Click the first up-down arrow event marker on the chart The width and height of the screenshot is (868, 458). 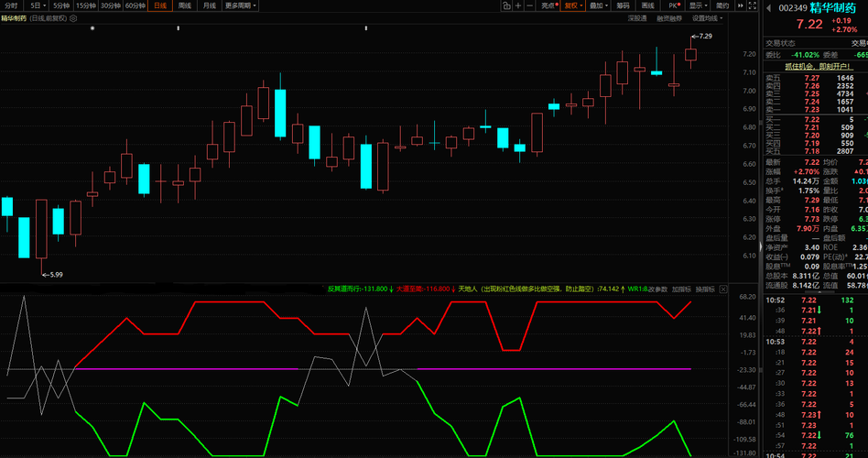179,27
